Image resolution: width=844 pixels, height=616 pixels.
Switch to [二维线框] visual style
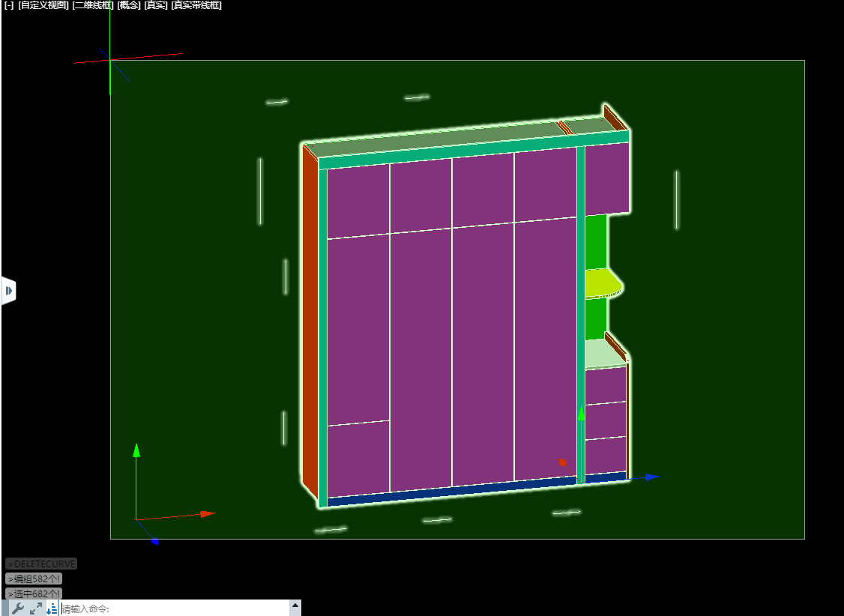pos(93,5)
